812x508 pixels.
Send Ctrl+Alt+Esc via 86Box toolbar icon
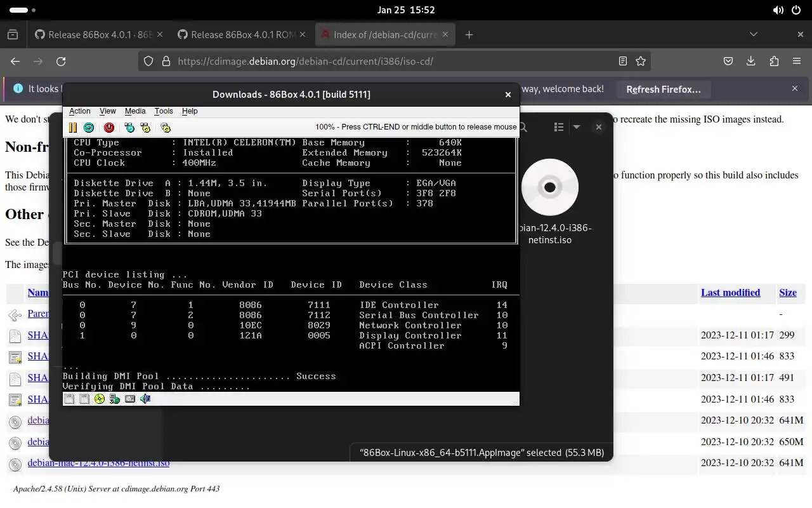click(x=145, y=128)
